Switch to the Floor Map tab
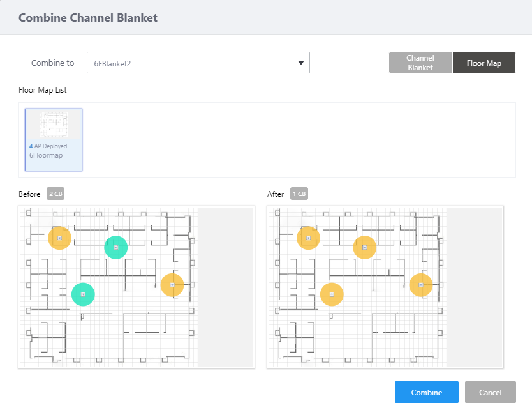This screenshot has width=532, height=410. click(x=484, y=63)
